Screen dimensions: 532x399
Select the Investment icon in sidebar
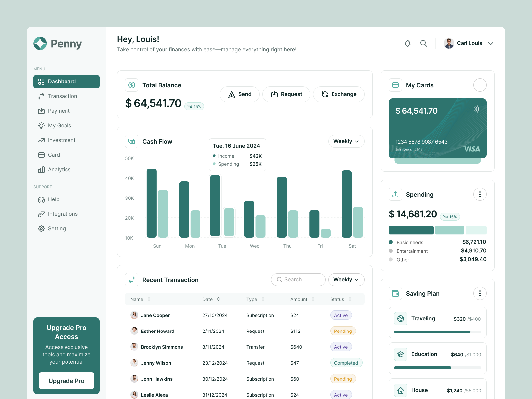coord(41,140)
